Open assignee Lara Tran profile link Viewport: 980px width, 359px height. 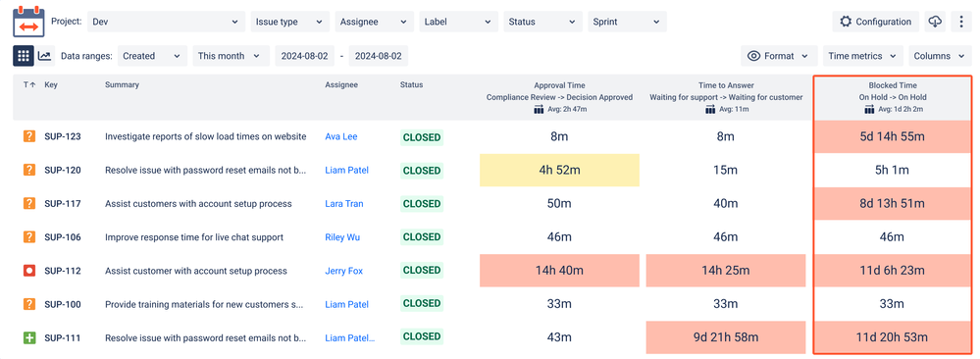pos(343,203)
